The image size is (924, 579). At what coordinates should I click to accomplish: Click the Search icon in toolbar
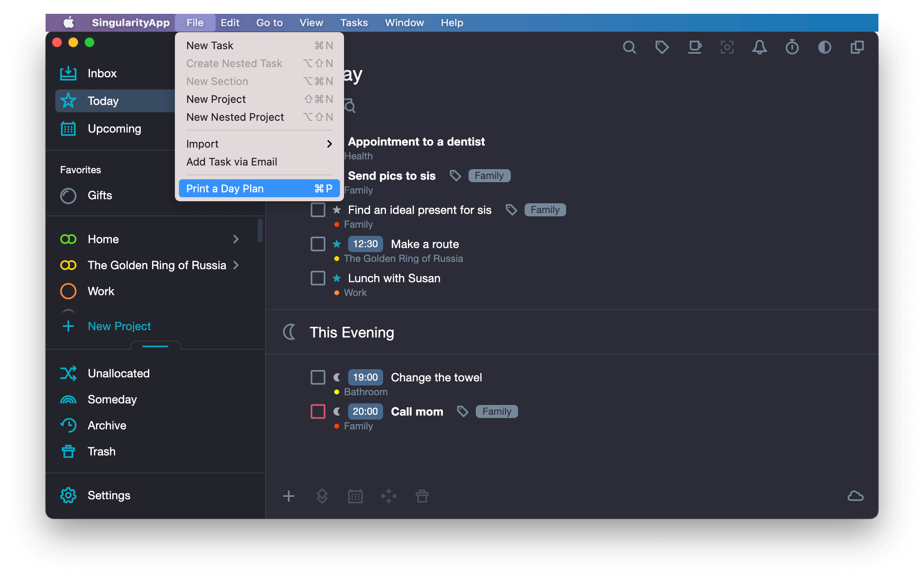tap(629, 47)
